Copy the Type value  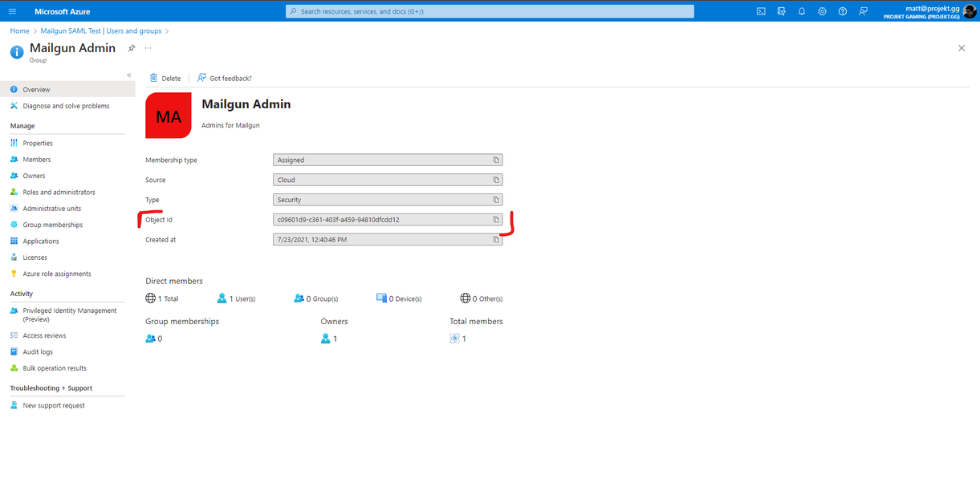click(x=496, y=200)
